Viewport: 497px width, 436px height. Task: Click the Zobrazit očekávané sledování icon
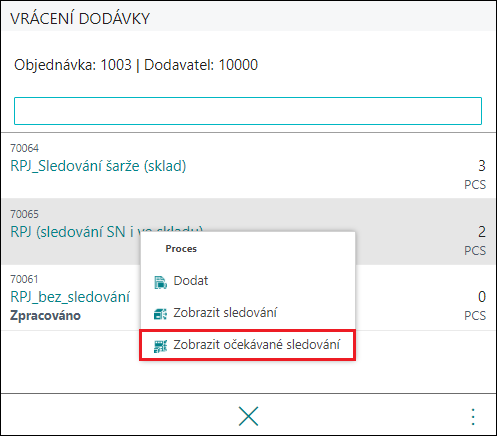click(160, 346)
